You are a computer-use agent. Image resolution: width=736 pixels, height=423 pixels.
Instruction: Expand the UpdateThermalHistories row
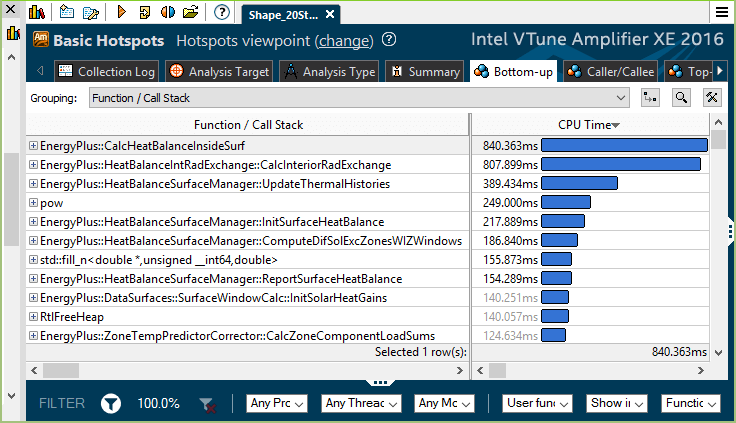(x=33, y=184)
